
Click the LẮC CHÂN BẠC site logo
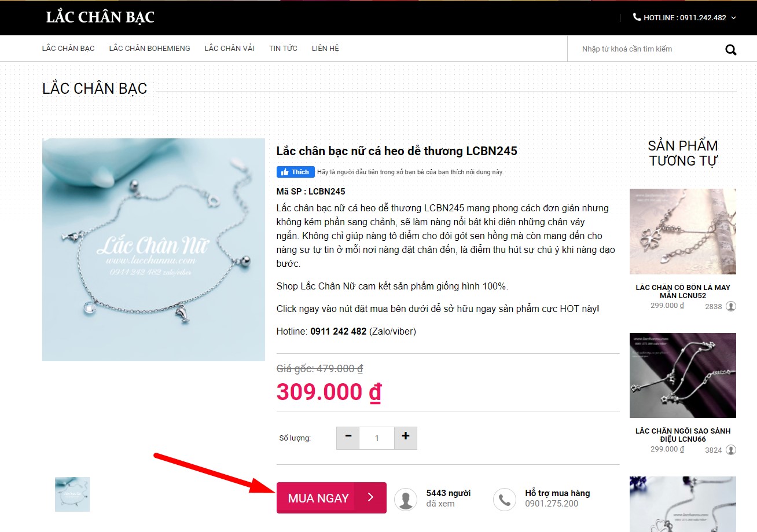pos(100,17)
